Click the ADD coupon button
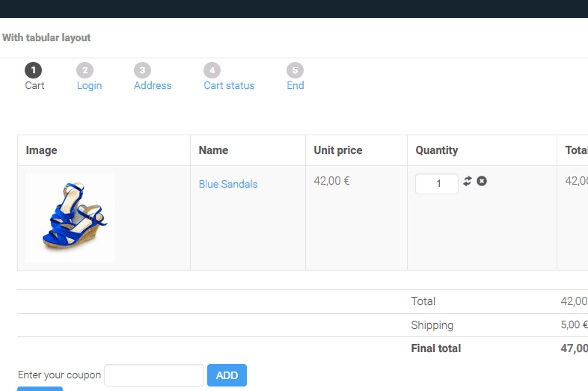588x391 pixels. pyautogui.click(x=227, y=375)
